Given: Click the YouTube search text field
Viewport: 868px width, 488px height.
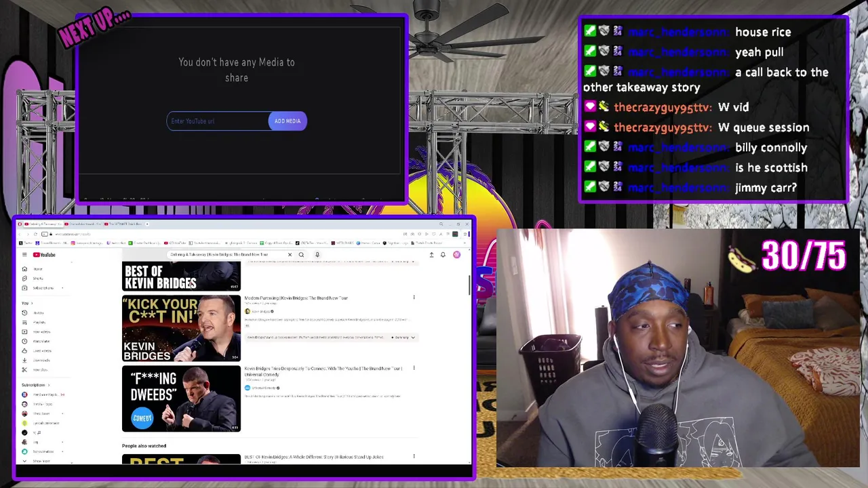Looking at the screenshot, I should [227, 255].
